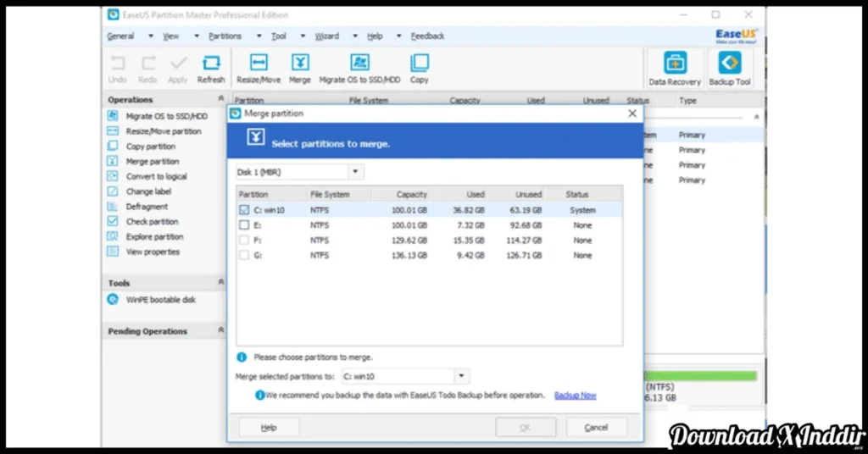The width and height of the screenshot is (868, 454).
Task: Collapse the Operations panel
Action: (x=221, y=98)
